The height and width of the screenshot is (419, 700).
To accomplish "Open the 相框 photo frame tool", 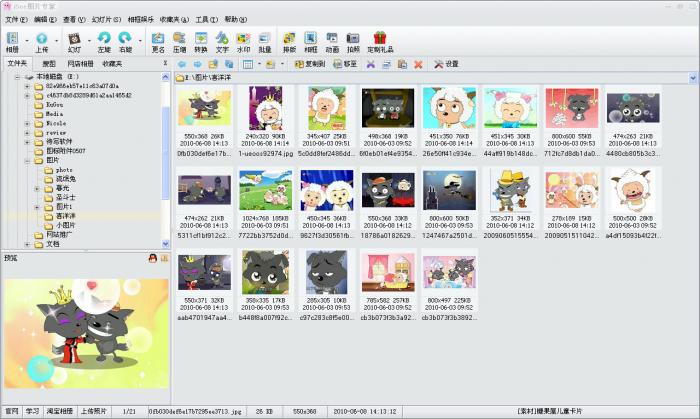I will pos(310,42).
